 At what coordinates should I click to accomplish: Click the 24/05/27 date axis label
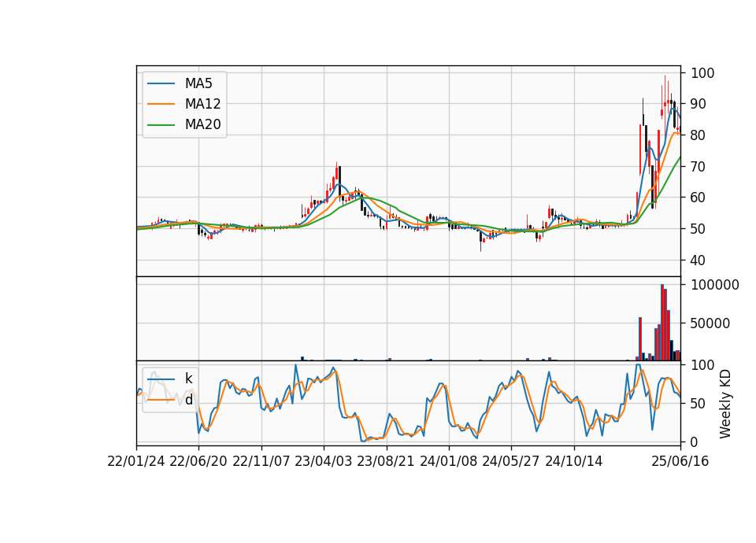(510, 462)
